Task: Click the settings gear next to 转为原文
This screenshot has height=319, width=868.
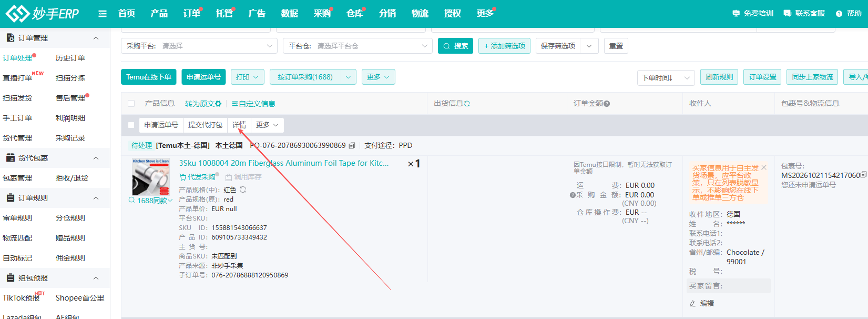Action: tap(218, 104)
